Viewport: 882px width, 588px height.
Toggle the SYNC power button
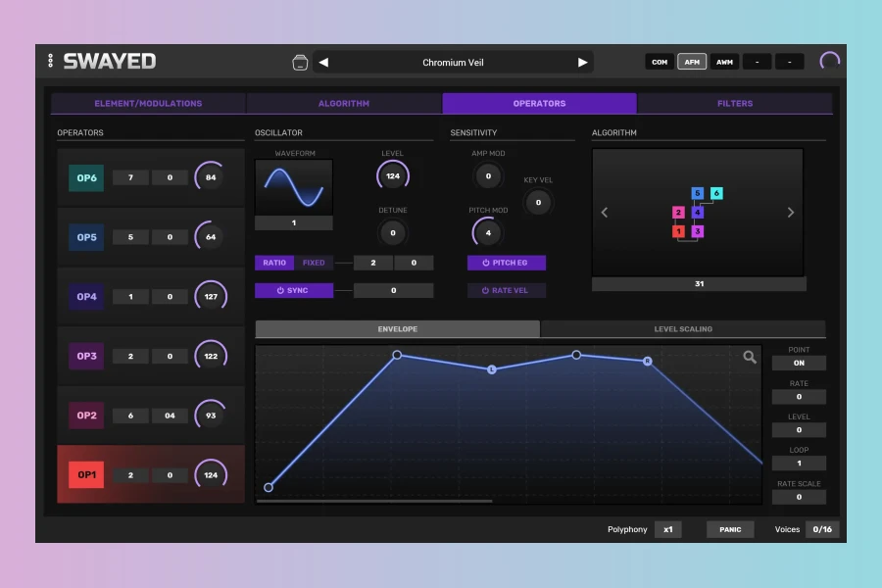click(x=294, y=290)
